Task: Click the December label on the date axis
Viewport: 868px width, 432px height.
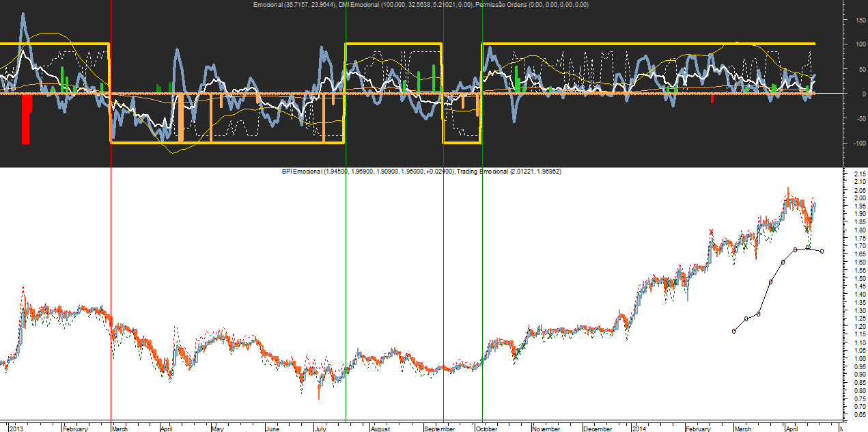Action: click(x=598, y=429)
